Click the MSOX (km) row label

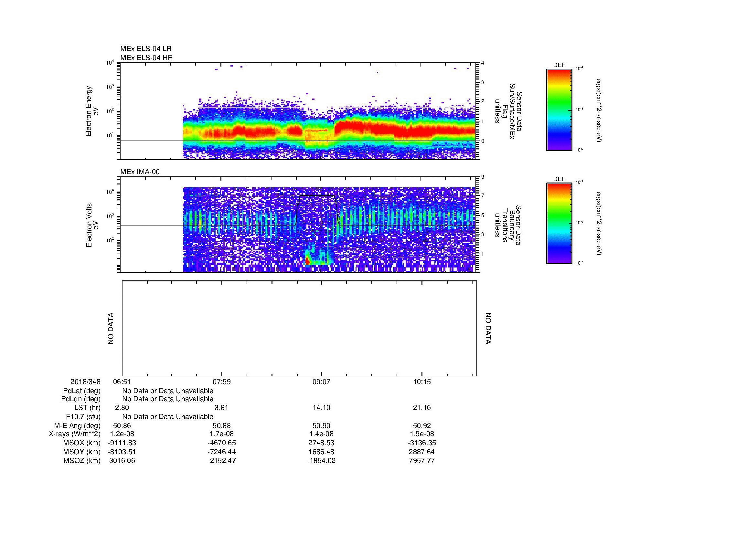pos(82,443)
